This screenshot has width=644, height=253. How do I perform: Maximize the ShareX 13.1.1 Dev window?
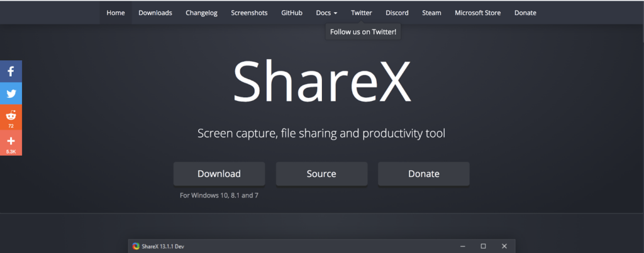(x=484, y=247)
